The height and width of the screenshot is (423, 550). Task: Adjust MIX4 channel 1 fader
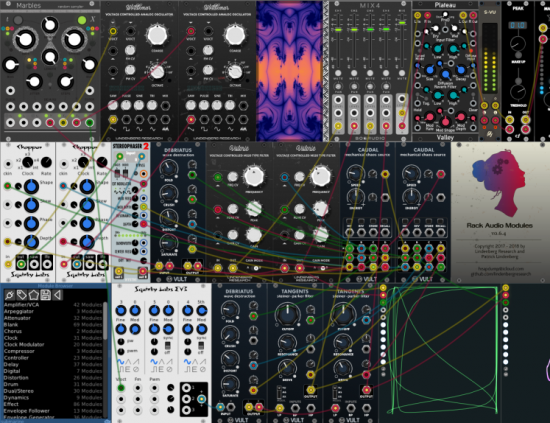[338, 30]
